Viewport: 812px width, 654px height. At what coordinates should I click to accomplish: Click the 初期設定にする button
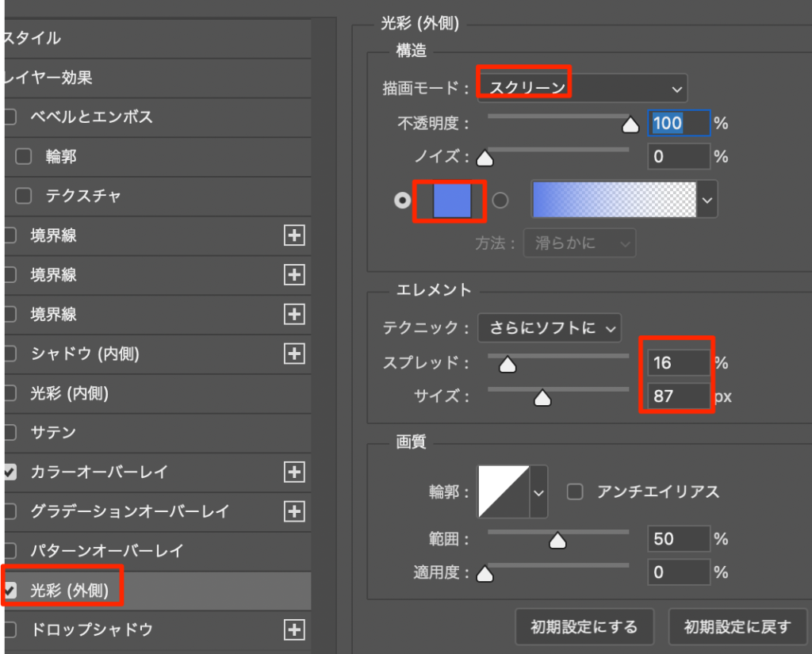[x=584, y=627]
